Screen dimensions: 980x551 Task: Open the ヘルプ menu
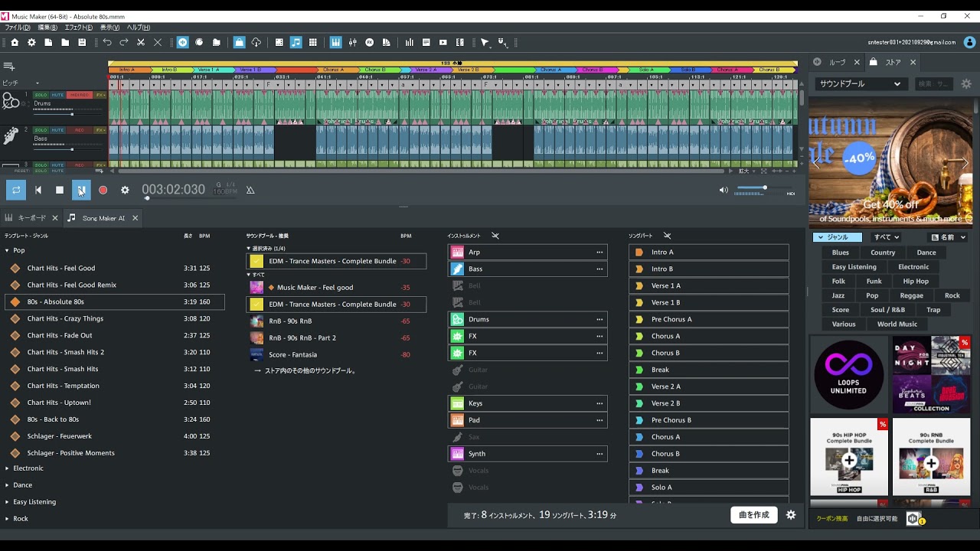[x=138, y=28]
